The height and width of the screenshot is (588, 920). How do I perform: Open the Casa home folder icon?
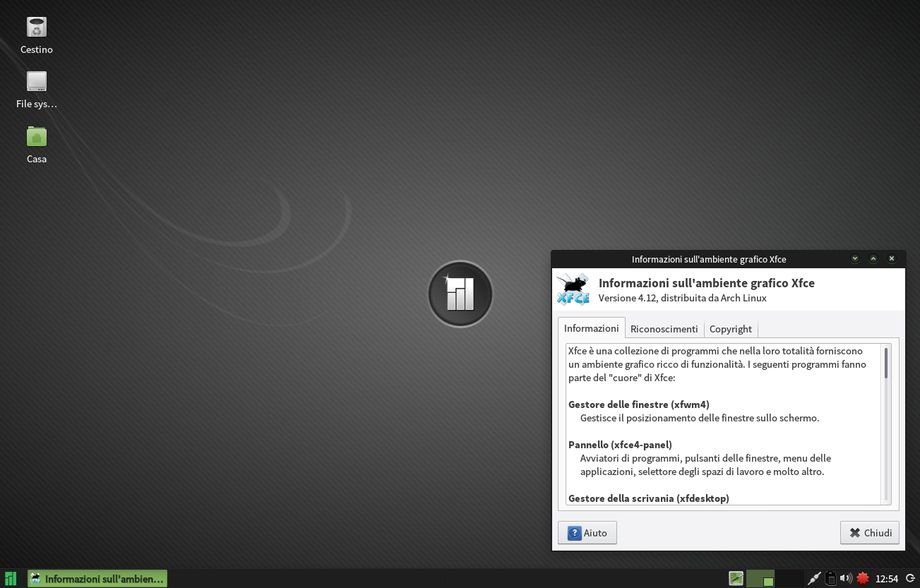[36, 137]
